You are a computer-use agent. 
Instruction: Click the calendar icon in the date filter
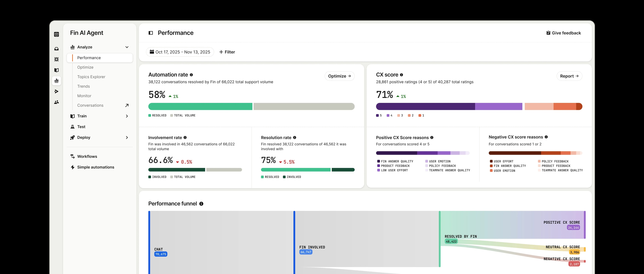tap(152, 52)
